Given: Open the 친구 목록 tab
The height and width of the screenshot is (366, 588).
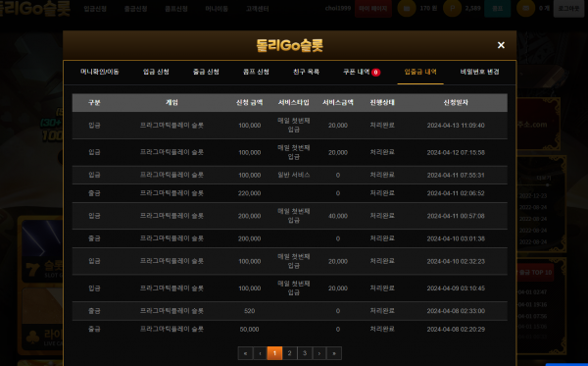Looking at the screenshot, I should point(306,72).
